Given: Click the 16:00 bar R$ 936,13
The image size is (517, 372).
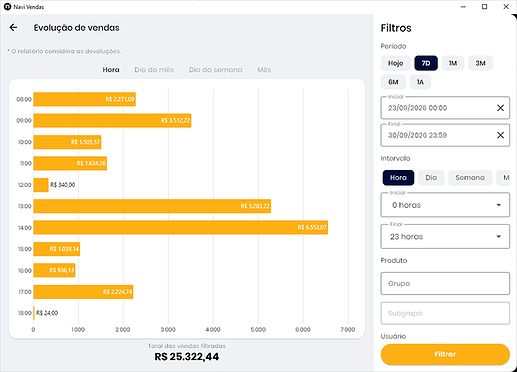Looking at the screenshot, I should [54, 270].
